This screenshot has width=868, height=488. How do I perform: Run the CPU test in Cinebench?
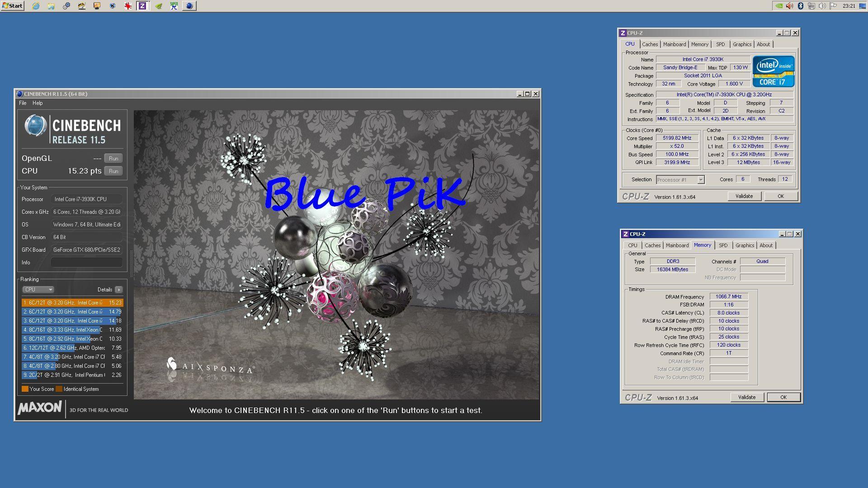pos(113,171)
